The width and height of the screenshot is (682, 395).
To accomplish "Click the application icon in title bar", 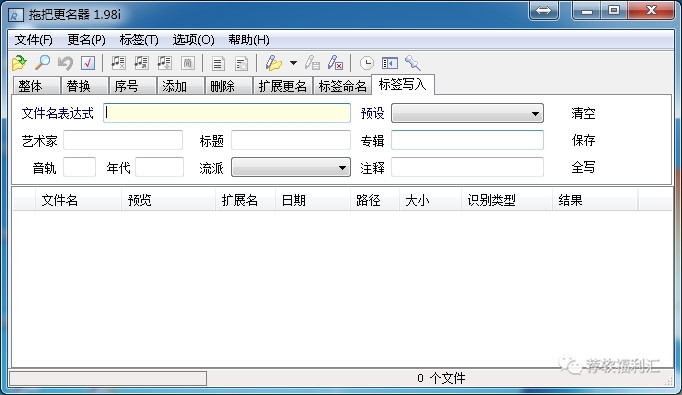I will coord(16,15).
